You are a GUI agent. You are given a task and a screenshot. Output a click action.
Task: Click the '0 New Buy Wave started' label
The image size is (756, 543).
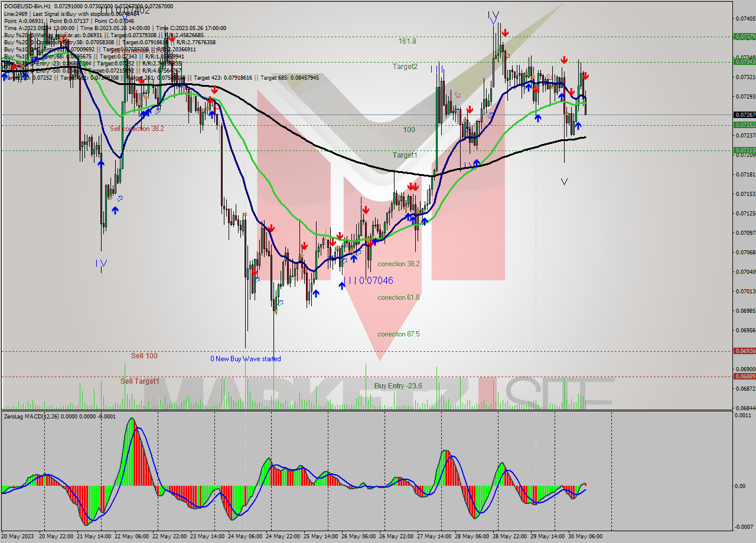[246, 359]
